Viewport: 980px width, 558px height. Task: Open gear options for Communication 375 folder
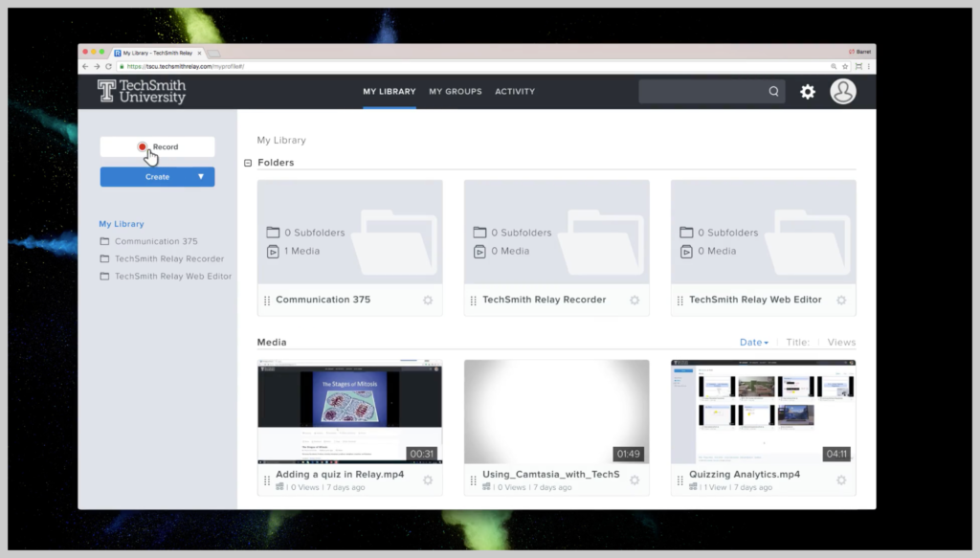(x=428, y=300)
